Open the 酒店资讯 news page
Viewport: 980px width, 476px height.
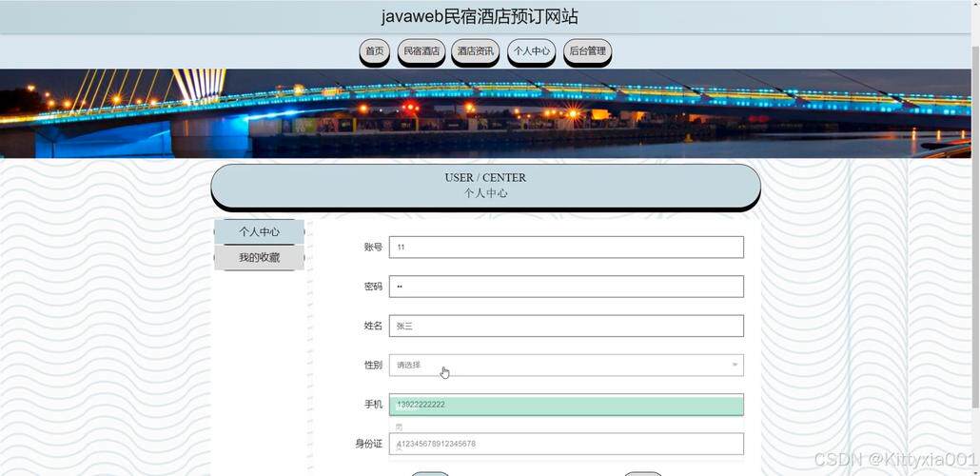pos(475,51)
